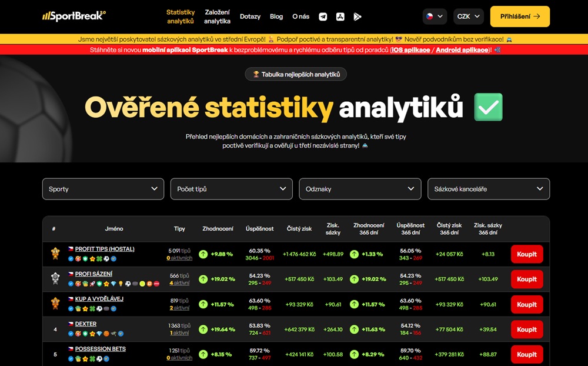Image resolution: width=588 pixels, height=366 pixels.
Task: Open the App Store icon link
Action: [340, 16]
